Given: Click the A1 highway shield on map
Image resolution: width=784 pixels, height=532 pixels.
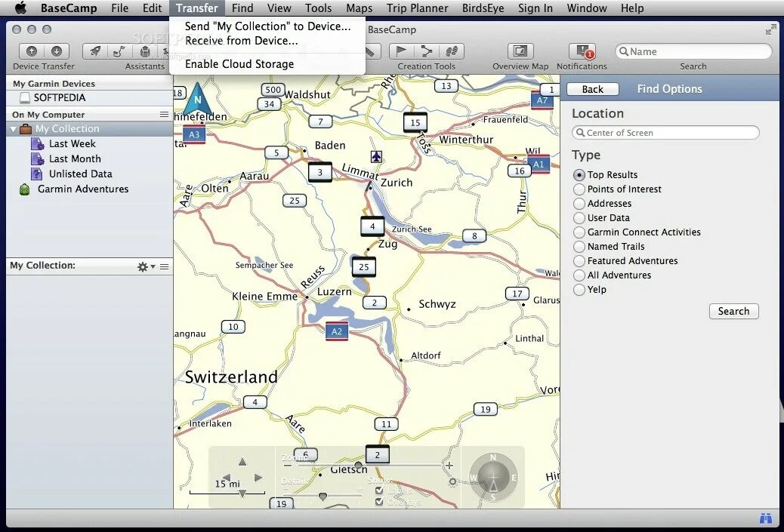Looking at the screenshot, I should 539,165.
